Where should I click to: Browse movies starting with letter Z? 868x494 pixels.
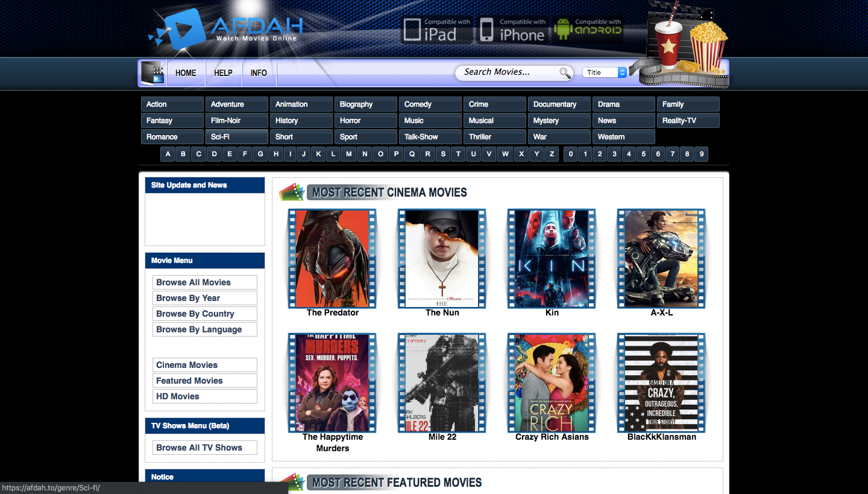click(552, 154)
